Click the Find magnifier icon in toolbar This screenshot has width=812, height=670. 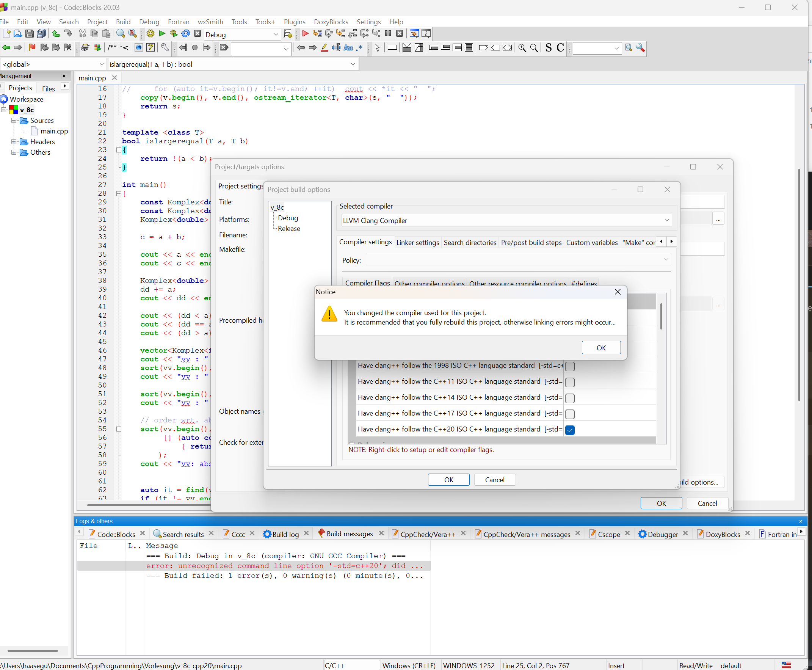point(120,34)
